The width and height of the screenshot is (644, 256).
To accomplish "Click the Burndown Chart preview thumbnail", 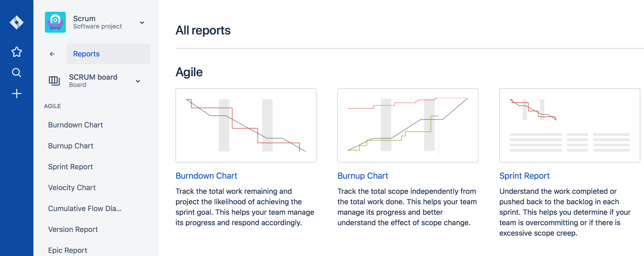I will coord(246,125).
